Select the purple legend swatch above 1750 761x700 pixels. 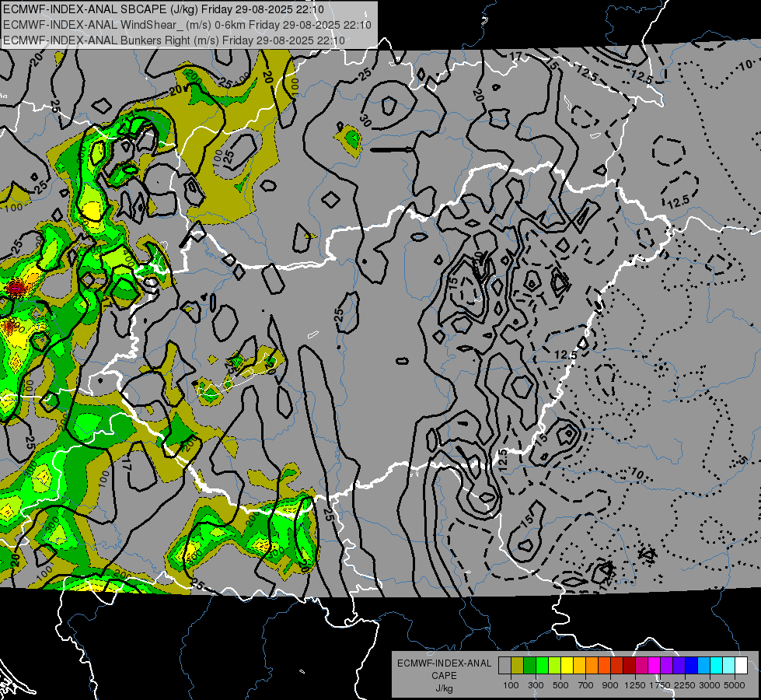tap(667, 665)
